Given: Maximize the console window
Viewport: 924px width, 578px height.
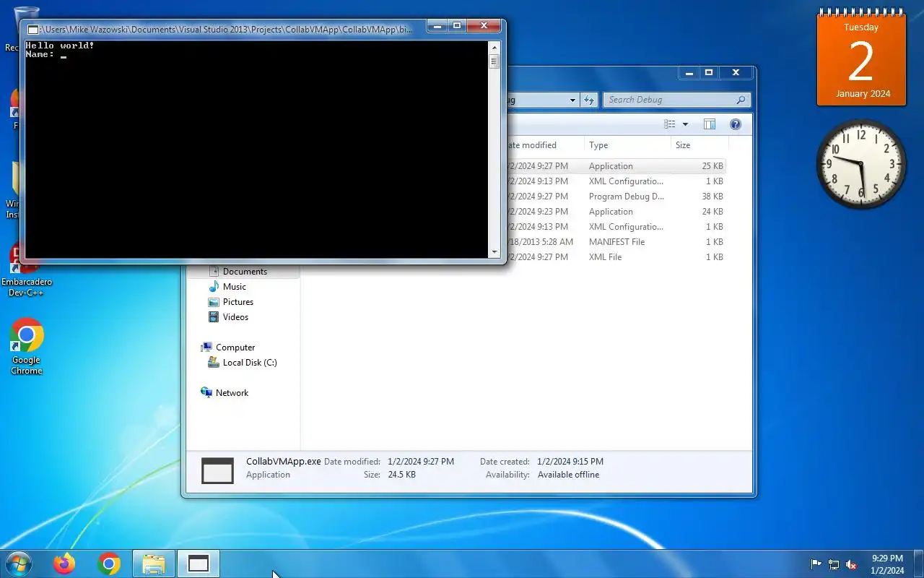Looking at the screenshot, I should click(x=456, y=26).
